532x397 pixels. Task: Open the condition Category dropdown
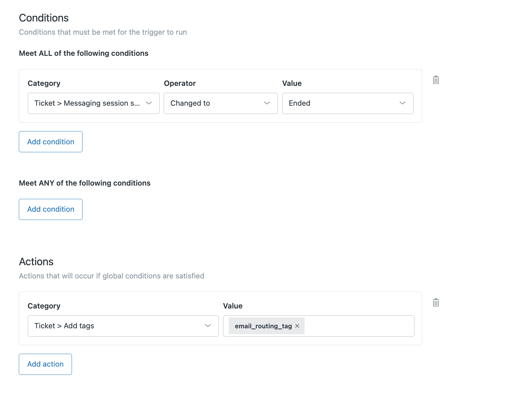point(93,103)
